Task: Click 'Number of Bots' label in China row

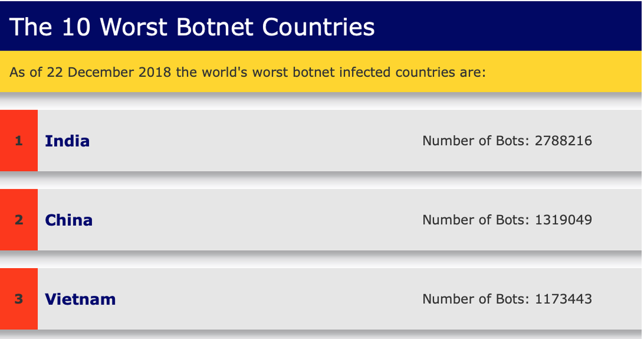Action: pyautogui.click(x=476, y=220)
